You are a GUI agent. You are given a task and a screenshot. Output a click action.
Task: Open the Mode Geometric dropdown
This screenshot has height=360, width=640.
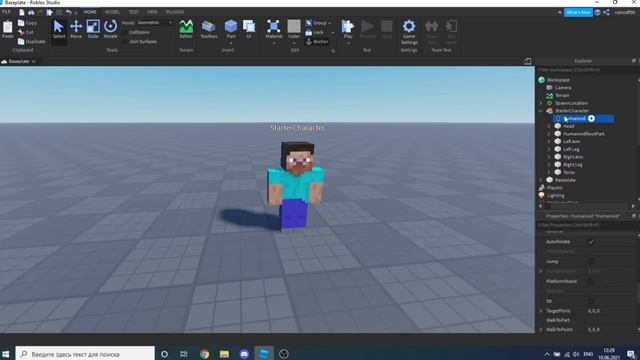point(154,23)
